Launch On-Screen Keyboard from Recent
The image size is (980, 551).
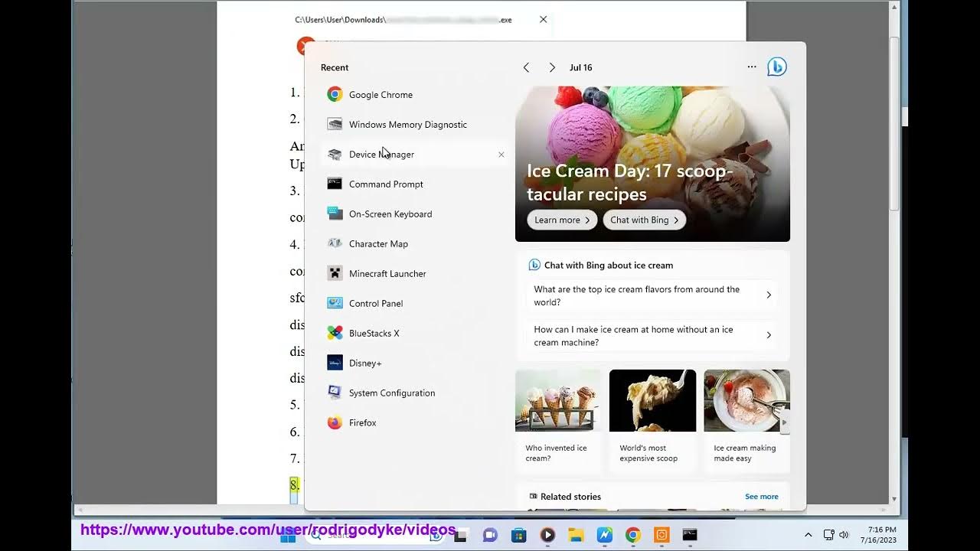coord(413,214)
